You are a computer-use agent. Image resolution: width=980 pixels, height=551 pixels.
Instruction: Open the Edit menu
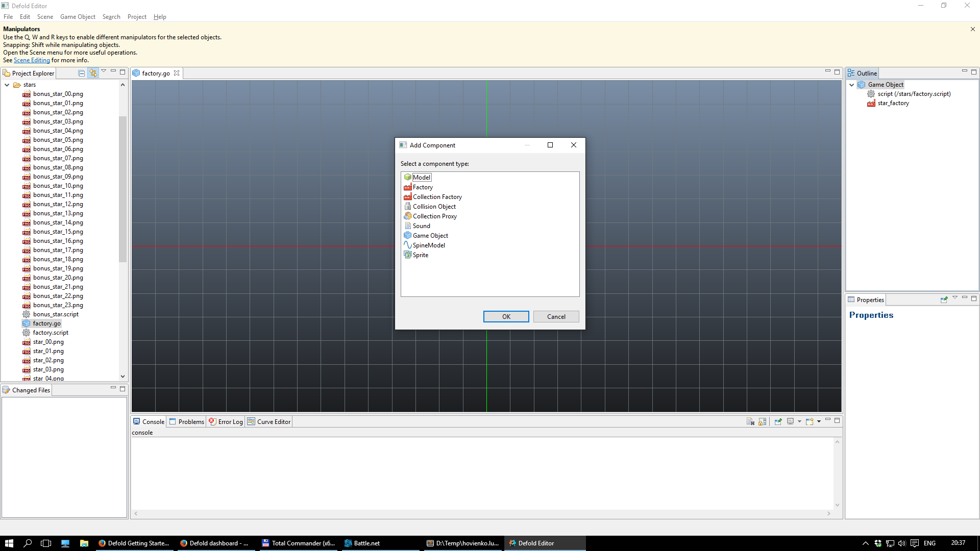(x=25, y=17)
